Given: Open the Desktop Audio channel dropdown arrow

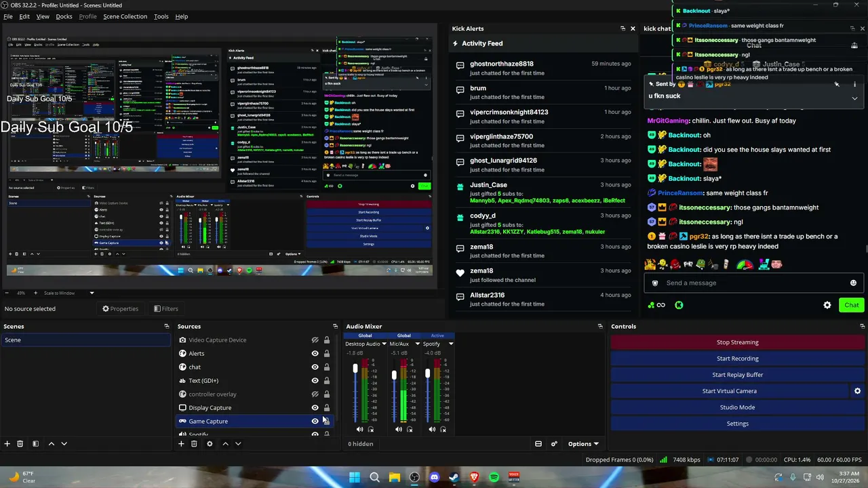Looking at the screenshot, I should coord(384,344).
